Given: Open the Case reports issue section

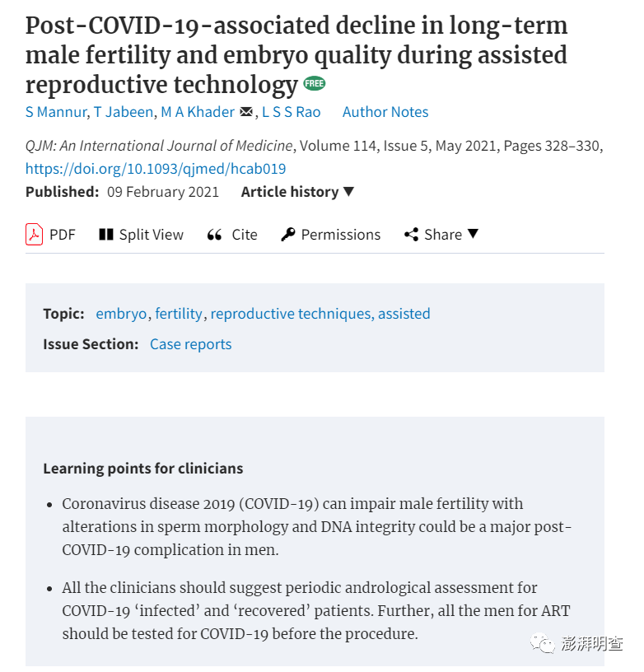Looking at the screenshot, I should click(191, 344).
